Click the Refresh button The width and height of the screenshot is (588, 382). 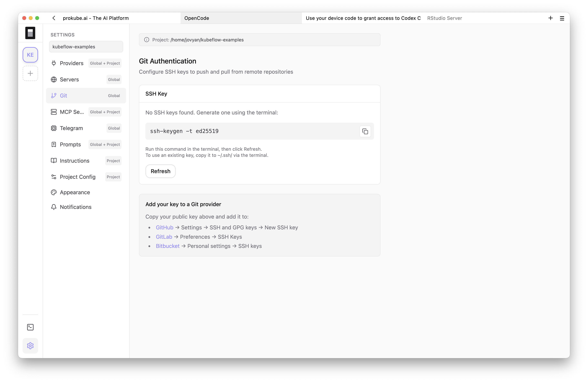coord(160,171)
